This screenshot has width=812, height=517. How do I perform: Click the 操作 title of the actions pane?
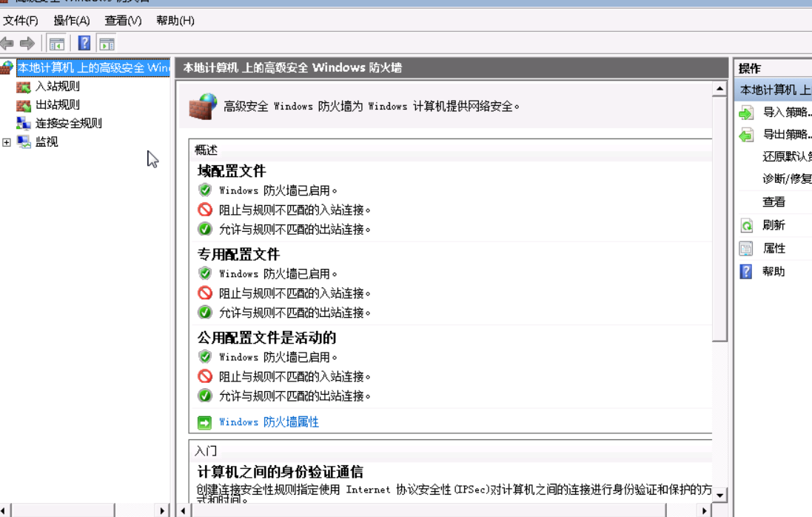(749, 68)
